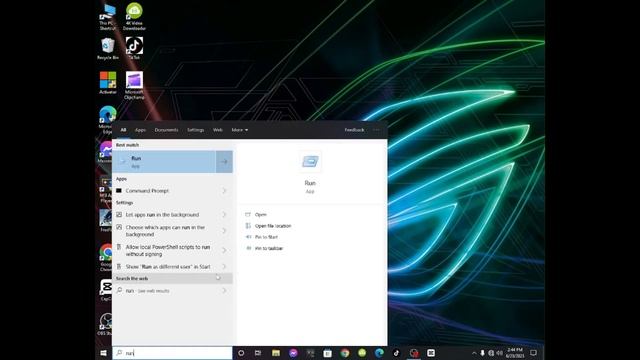Expand arrow beside Run best match
The width and height of the screenshot is (640, 360).
pos(224,162)
